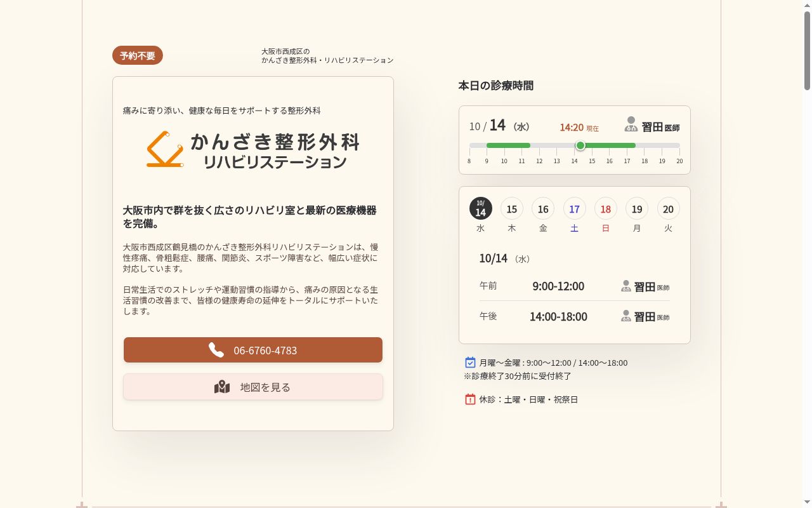The height and width of the screenshot is (508, 812).
Task: Click the doctor icon in the 午前 row
Action: (626, 286)
